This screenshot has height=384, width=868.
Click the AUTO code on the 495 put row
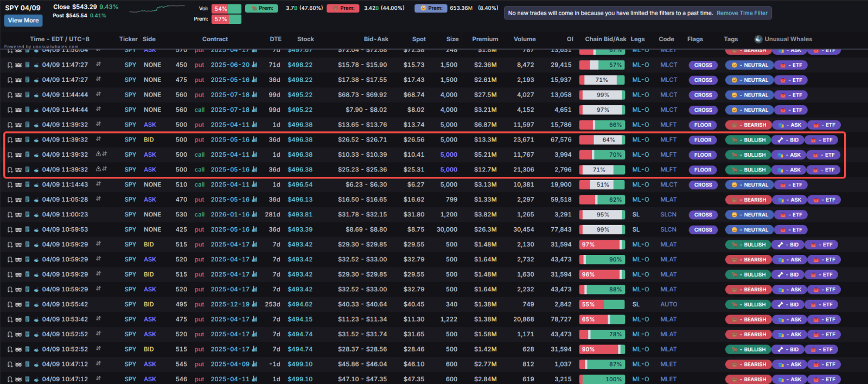(668, 305)
